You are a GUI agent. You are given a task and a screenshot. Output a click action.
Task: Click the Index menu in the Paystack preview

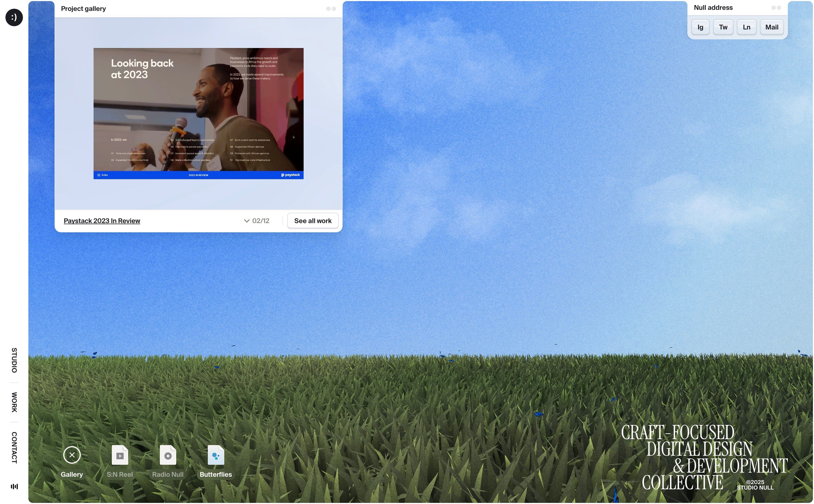click(x=102, y=175)
